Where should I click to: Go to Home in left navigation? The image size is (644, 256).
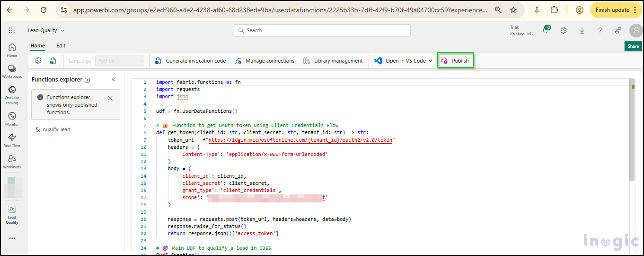pyautogui.click(x=12, y=50)
